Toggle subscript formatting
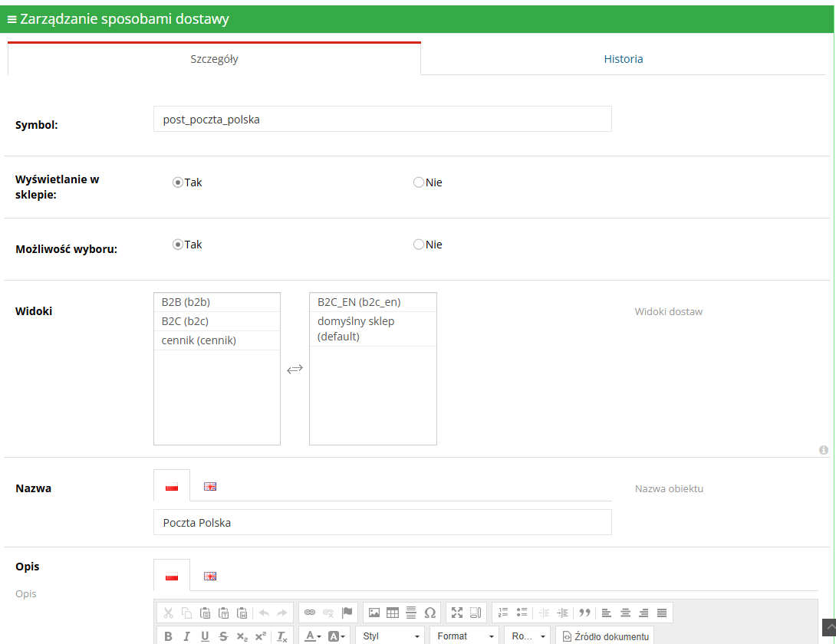 (x=242, y=636)
